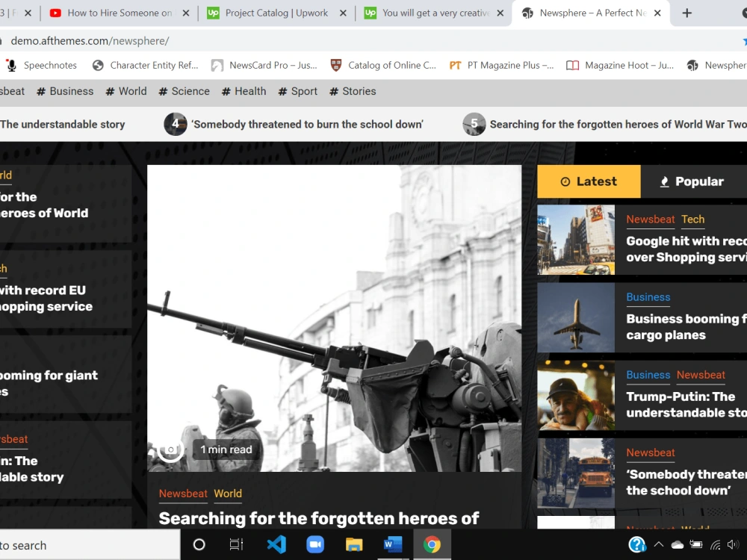Click the number 4 trending story badge

176,124
